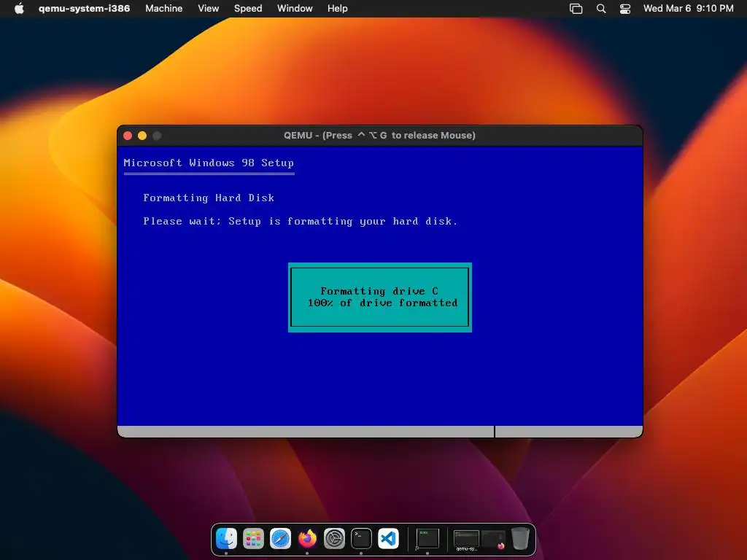Open Terminal from the Dock
747x560 pixels.
pyautogui.click(x=361, y=539)
